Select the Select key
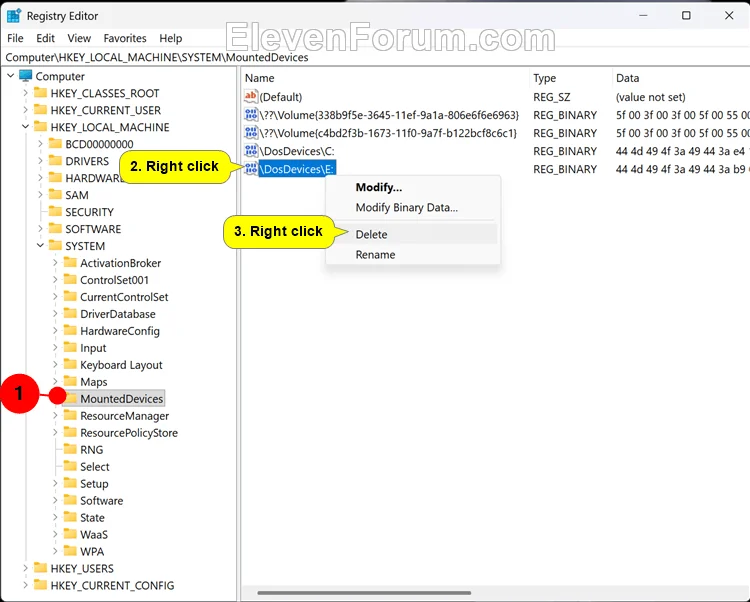This screenshot has width=750, height=602. [x=95, y=467]
